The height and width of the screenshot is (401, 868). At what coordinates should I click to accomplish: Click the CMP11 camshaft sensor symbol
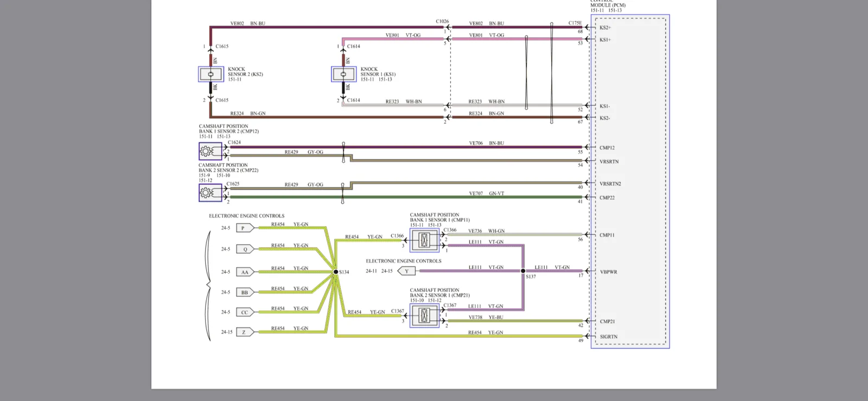(x=424, y=240)
